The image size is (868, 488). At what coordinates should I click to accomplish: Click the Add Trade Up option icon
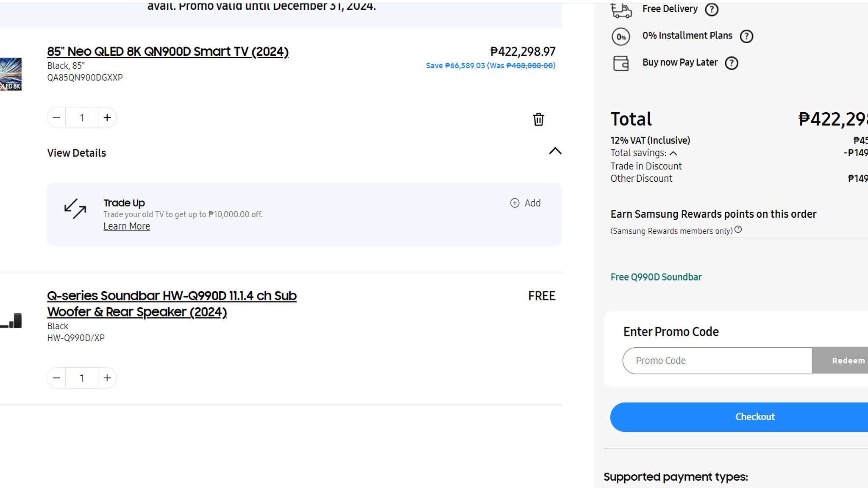pyautogui.click(x=514, y=202)
